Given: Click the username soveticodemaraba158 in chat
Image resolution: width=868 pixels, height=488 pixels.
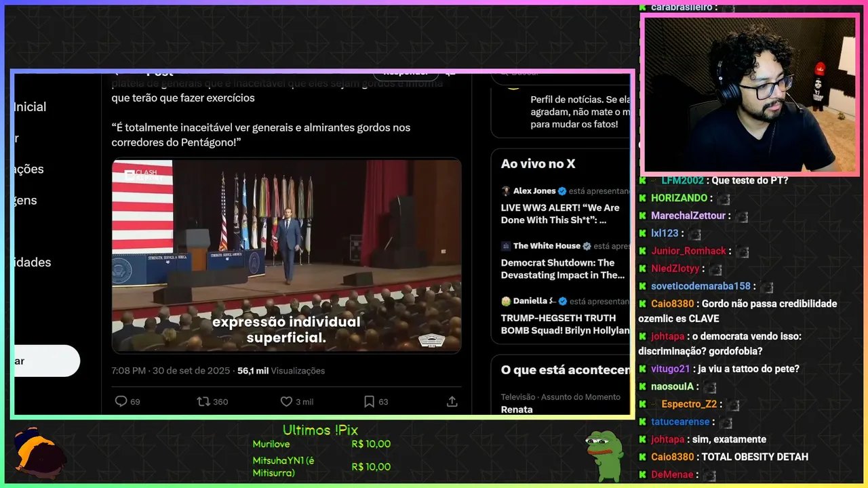Looking at the screenshot, I should point(701,286).
